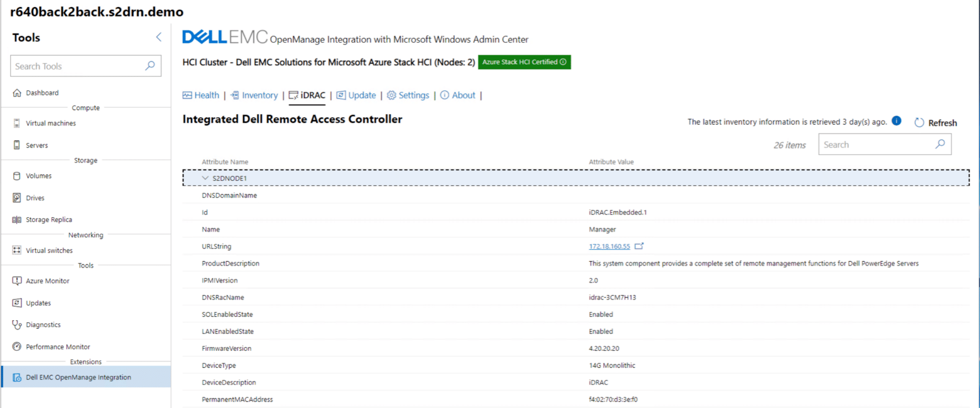
Task: Collapse the Tools sidebar chevron
Action: 159,37
